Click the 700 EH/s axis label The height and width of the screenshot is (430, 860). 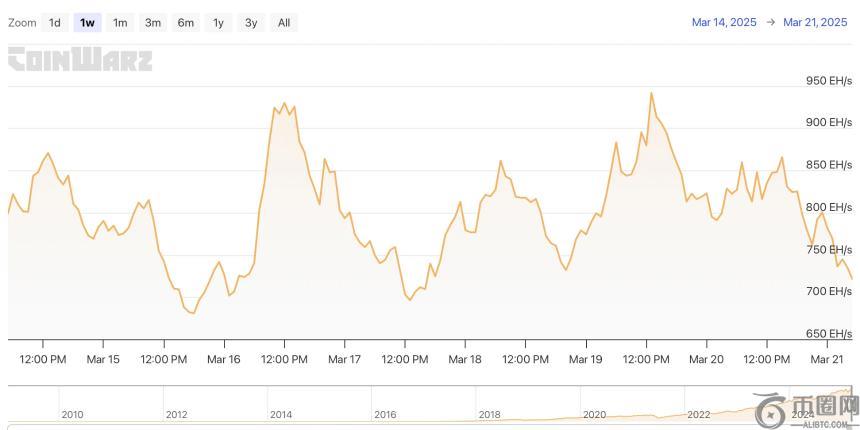[x=829, y=291]
